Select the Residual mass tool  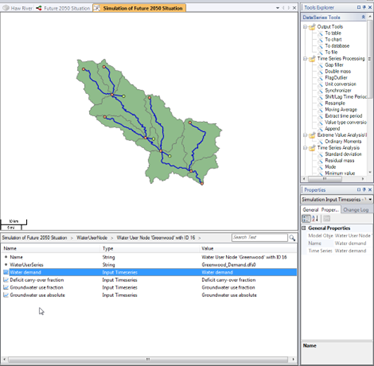(x=340, y=160)
